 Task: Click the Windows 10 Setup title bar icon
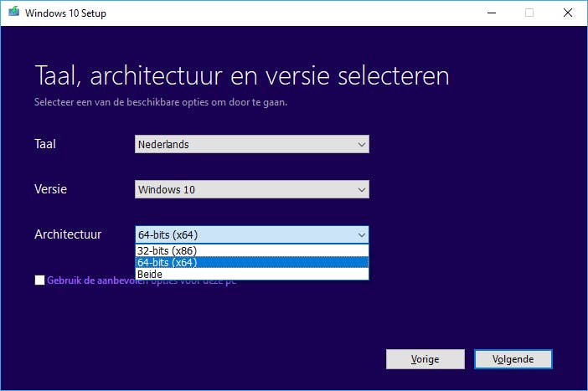(x=13, y=13)
